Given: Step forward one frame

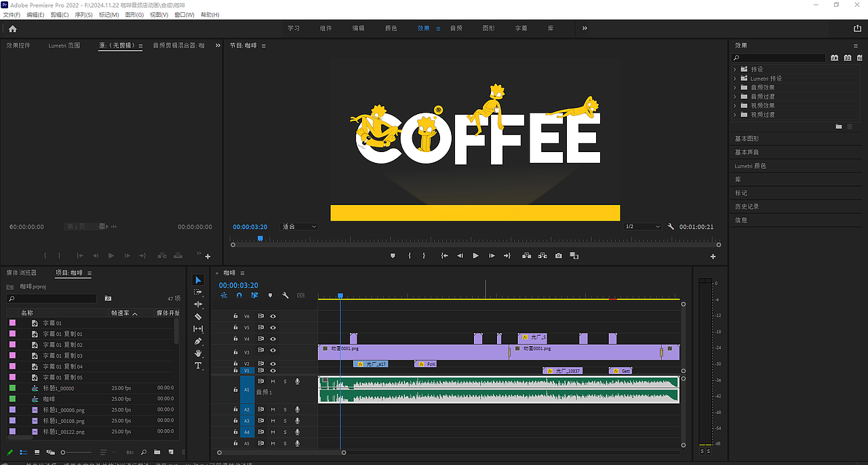Looking at the screenshot, I should tap(492, 256).
